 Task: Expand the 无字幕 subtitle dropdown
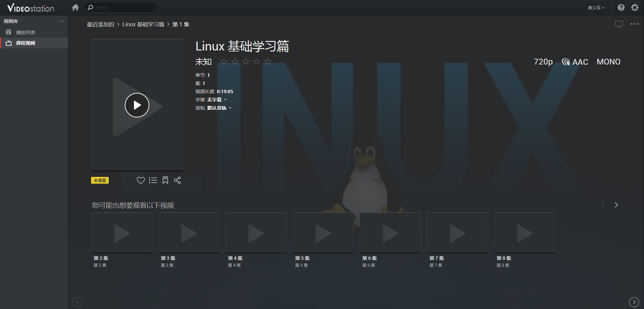click(217, 100)
